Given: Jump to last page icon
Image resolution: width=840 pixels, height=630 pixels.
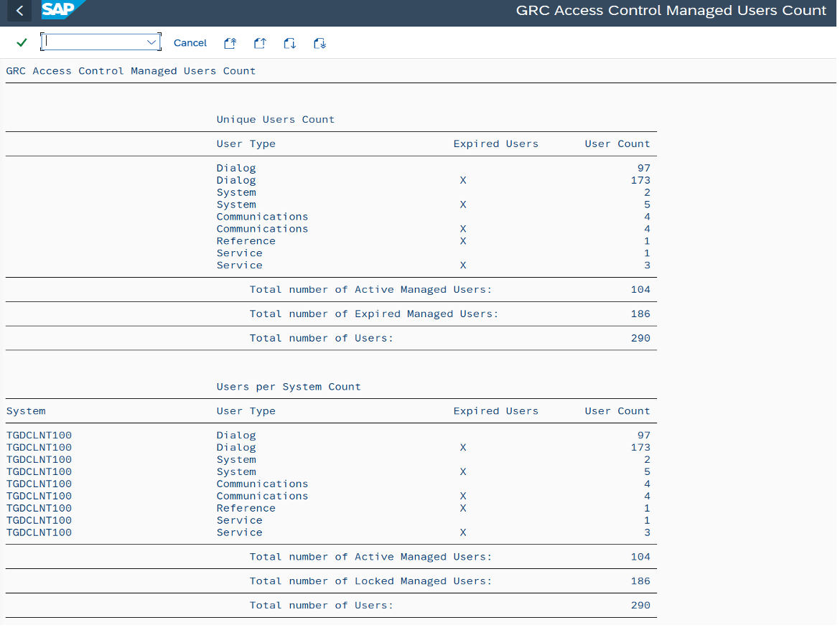Looking at the screenshot, I should (x=319, y=43).
